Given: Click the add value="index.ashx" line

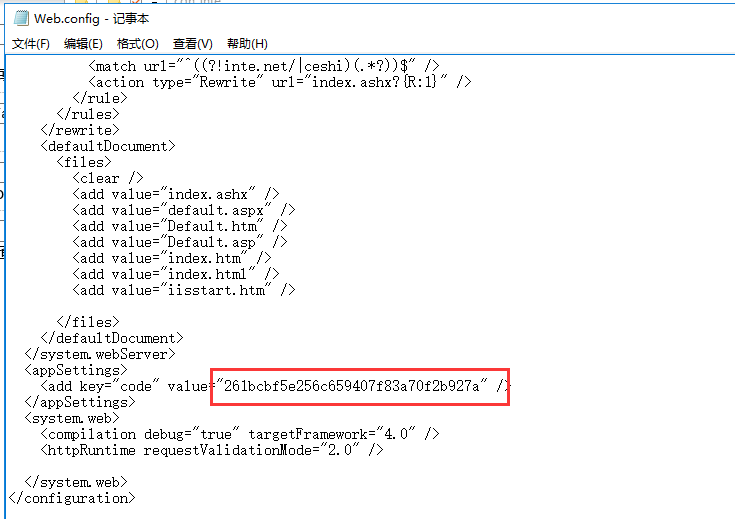Looking at the screenshot, I should tap(175, 194).
